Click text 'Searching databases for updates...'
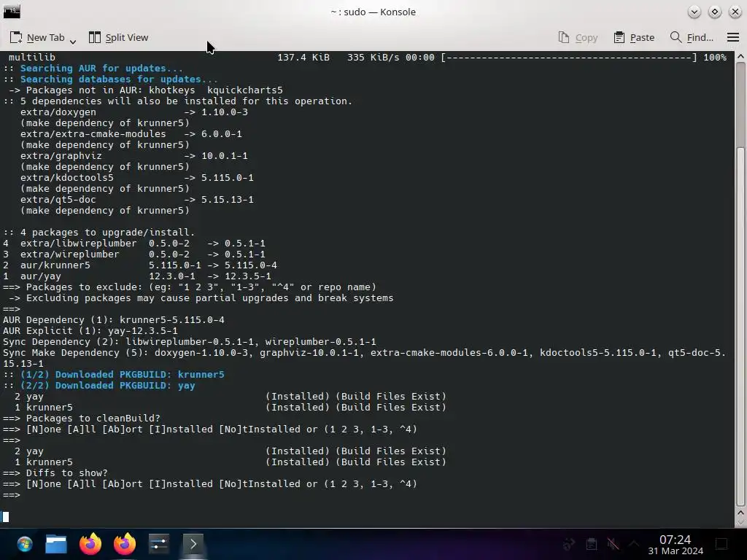747x560 pixels. tap(119, 79)
